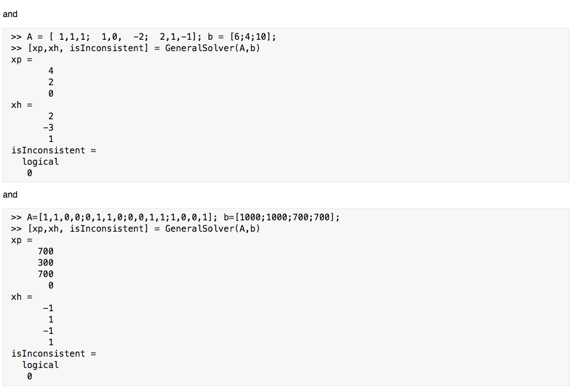Click the first 700 in the second xp output

click(x=45, y=251)
